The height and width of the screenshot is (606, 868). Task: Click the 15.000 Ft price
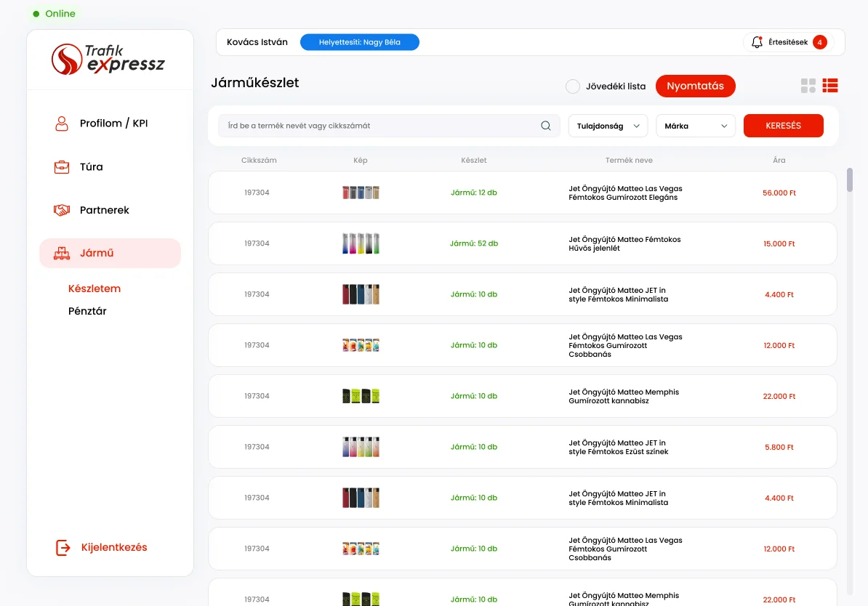click(x=779, y=243)
